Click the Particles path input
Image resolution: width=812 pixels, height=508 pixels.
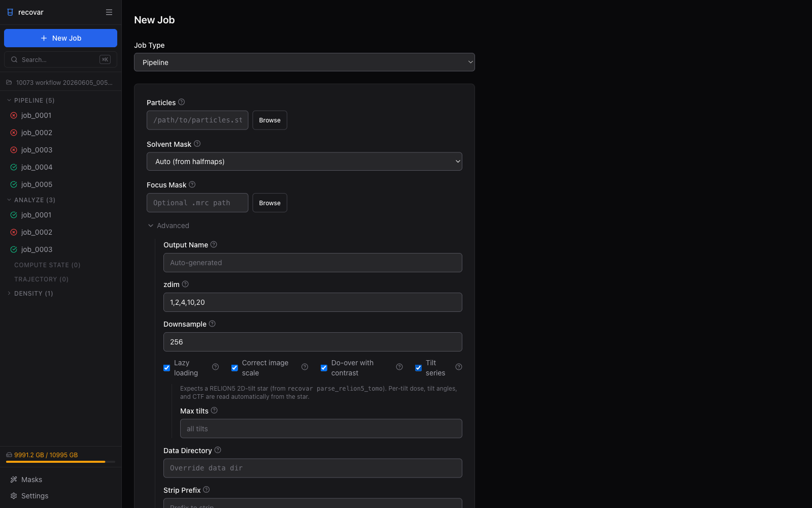pyautogui.click(x=197, y=120)
